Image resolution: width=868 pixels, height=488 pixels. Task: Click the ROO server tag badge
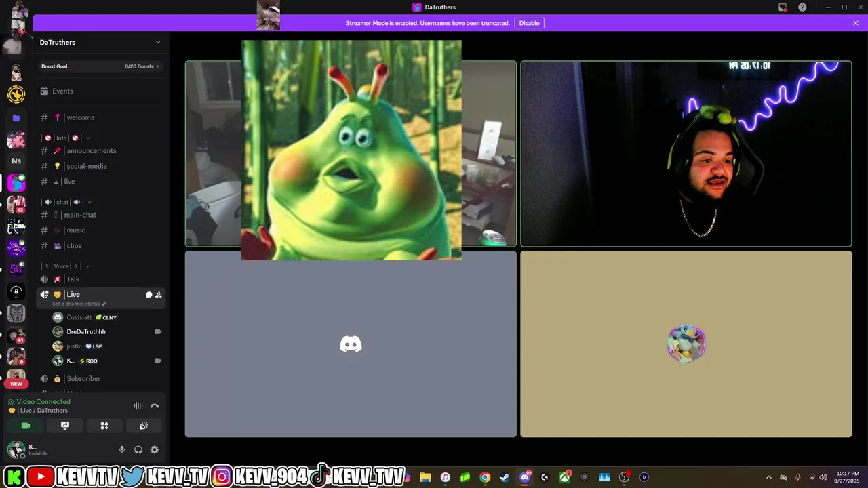(x=88, y=361)
